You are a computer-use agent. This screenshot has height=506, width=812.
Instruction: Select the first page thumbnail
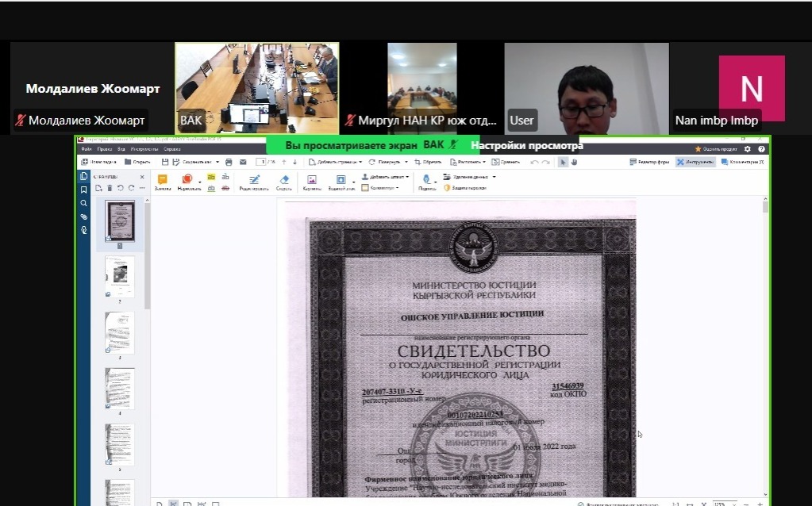pos(120,221)
